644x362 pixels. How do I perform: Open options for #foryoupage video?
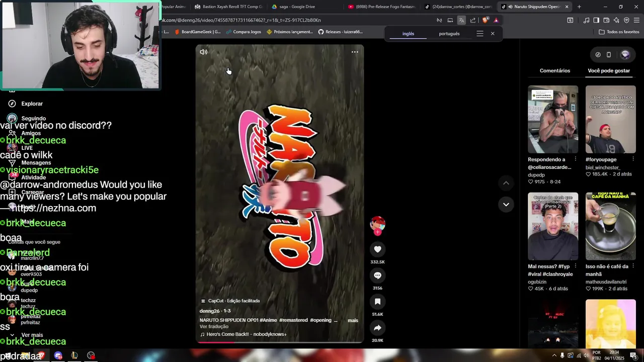[x=633, y=159]
